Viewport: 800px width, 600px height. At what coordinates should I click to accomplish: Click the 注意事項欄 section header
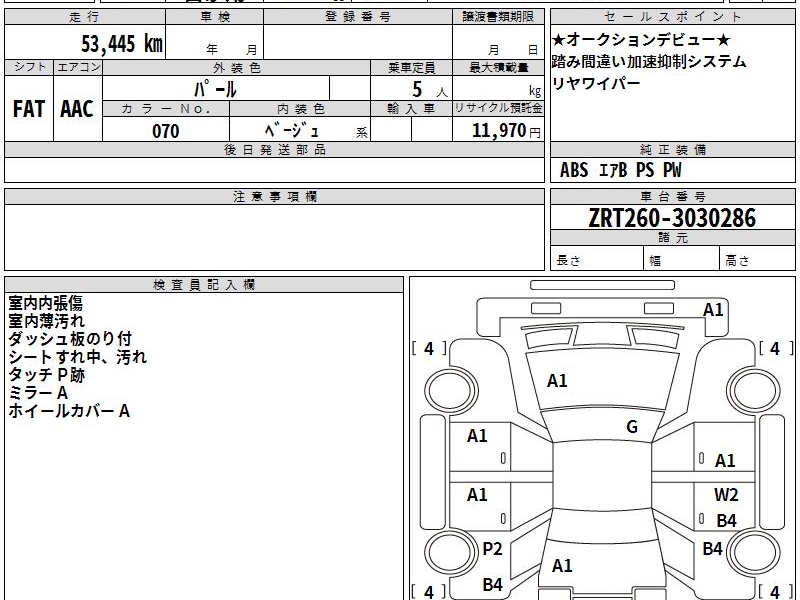(x=274, y=196)
